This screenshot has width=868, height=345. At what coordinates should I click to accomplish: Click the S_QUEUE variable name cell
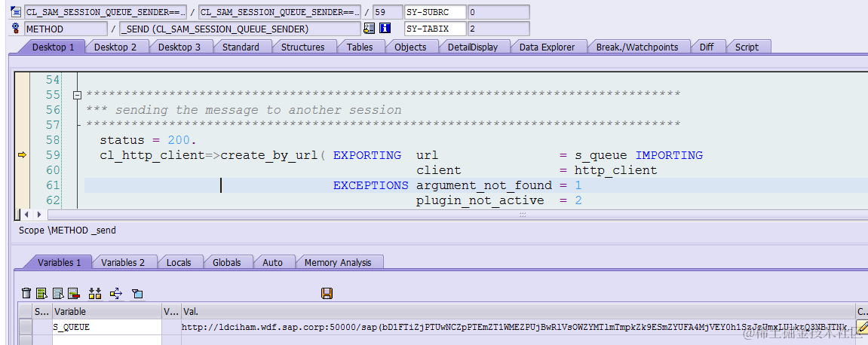[x=107, y=328]
